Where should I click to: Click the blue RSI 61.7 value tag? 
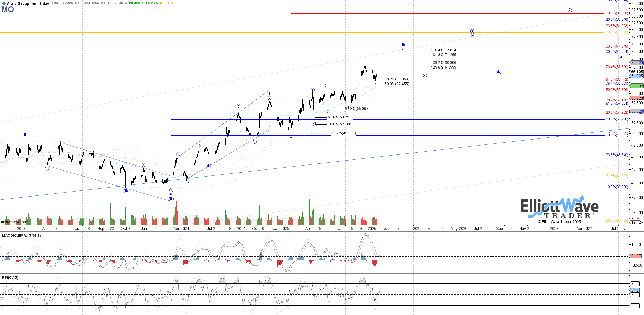[635, 290]
